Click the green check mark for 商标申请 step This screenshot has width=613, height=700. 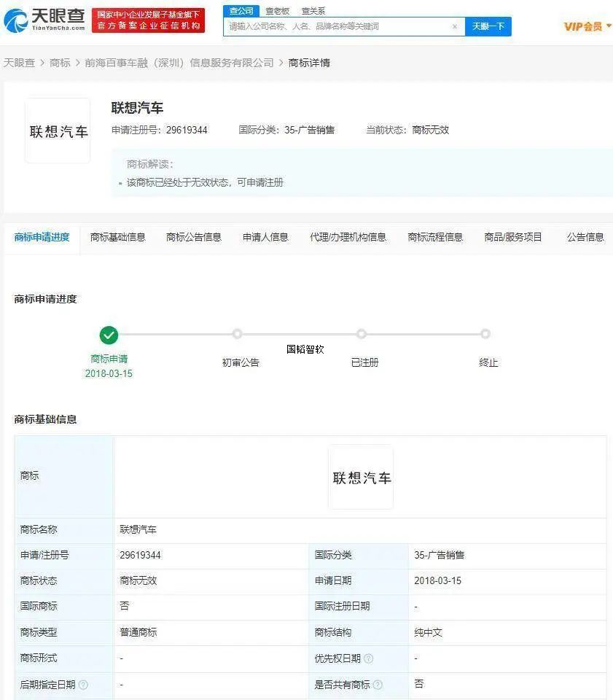click(x=109, y=335)
